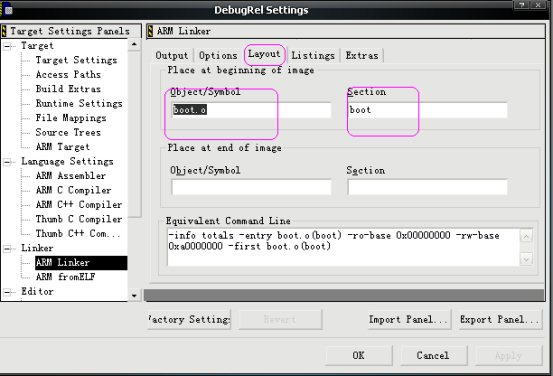Click beginning-of-image Object/Symbol field
The width and height of the screenshot is (553, 376).
point(251,110)
